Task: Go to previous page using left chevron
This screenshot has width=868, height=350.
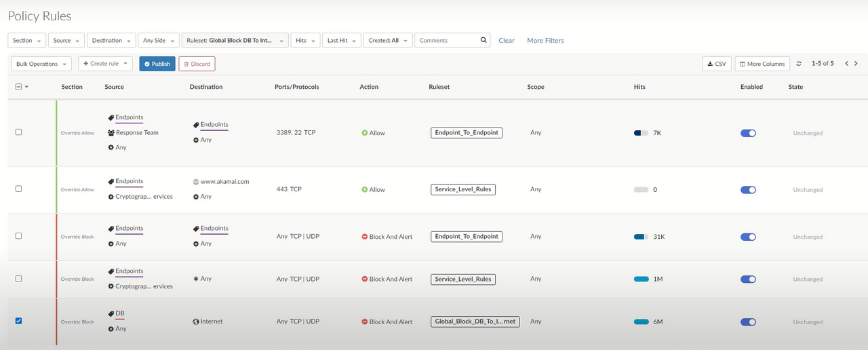Action: (846, 64)
